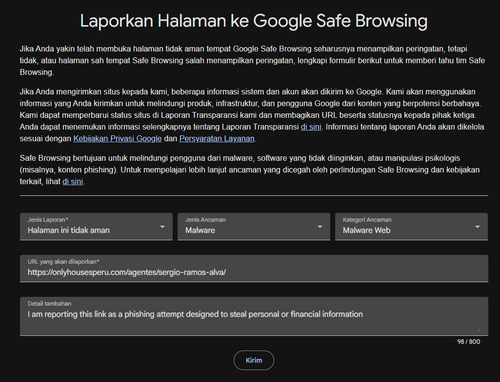
Task: Open the Jenis Ancaman dropdown
Action: (254, 227)
